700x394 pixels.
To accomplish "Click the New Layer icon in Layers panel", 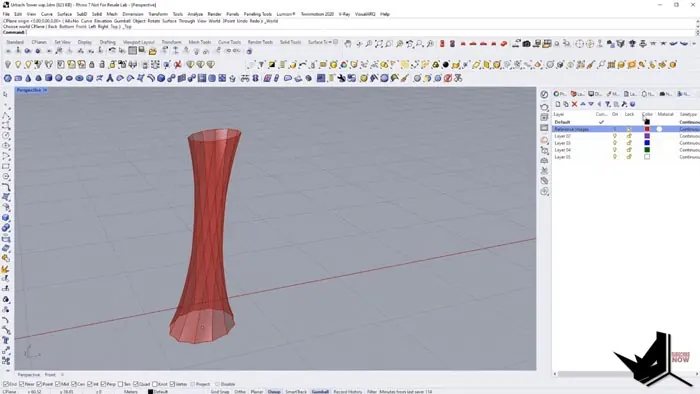I will coord(558,104).
